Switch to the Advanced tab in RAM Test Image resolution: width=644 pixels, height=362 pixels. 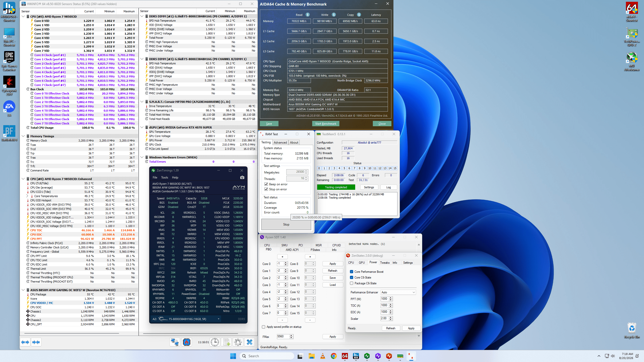point(280,143)
